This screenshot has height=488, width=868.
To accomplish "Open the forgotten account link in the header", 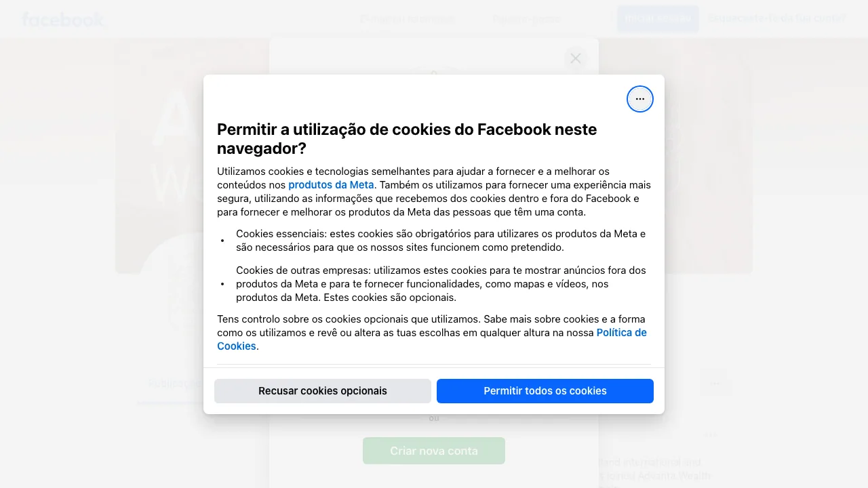I will pyautogui.click(x=777, y=18).
